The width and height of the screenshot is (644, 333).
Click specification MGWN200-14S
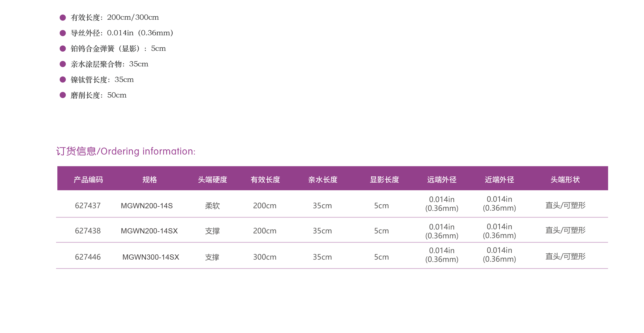pyautogui.click(x=147, y=206)
